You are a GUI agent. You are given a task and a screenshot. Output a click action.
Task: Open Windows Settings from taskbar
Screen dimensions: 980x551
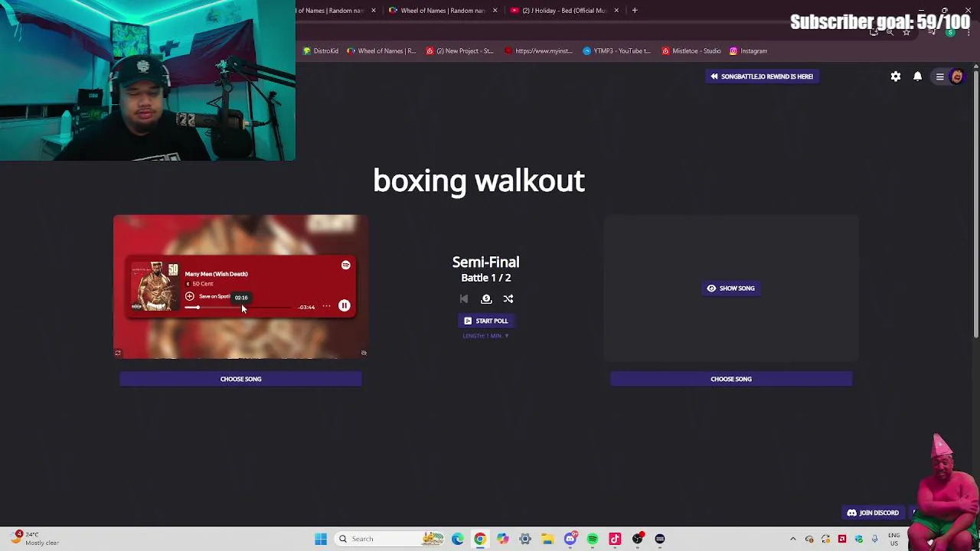(x=525, y=539)
